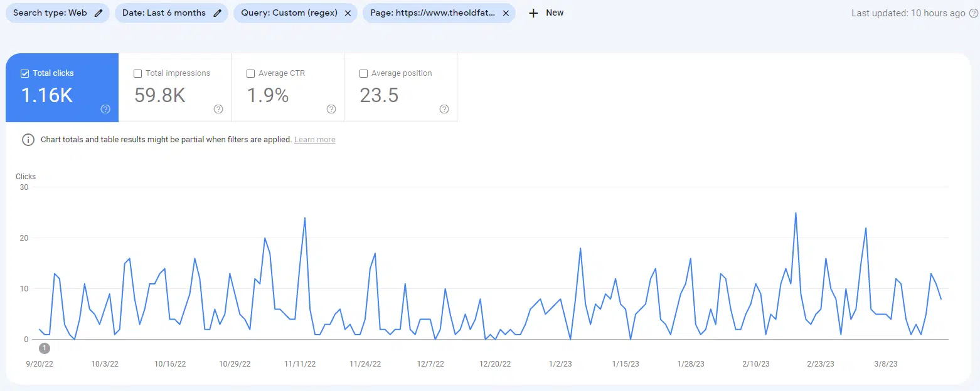Uncheck the Total clicks checkbox
Viewport: 980px width, 391px height.
pos(25,73)
